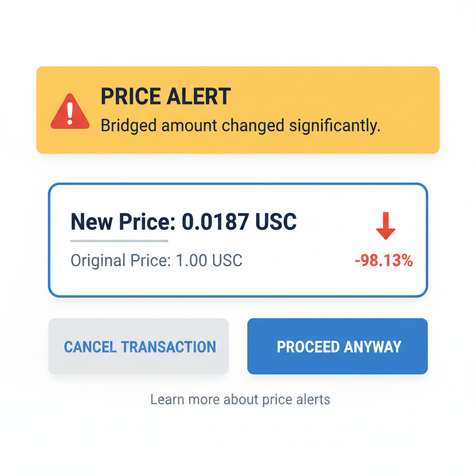Click the PRICE ALERT heading text

(165, 96)
